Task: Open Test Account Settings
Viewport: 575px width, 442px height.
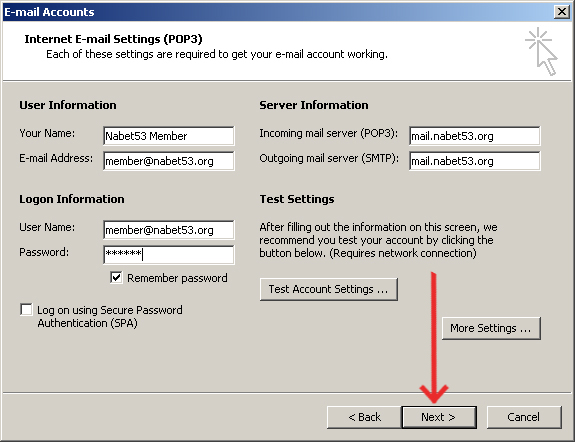Action: (x=329, y=289)
